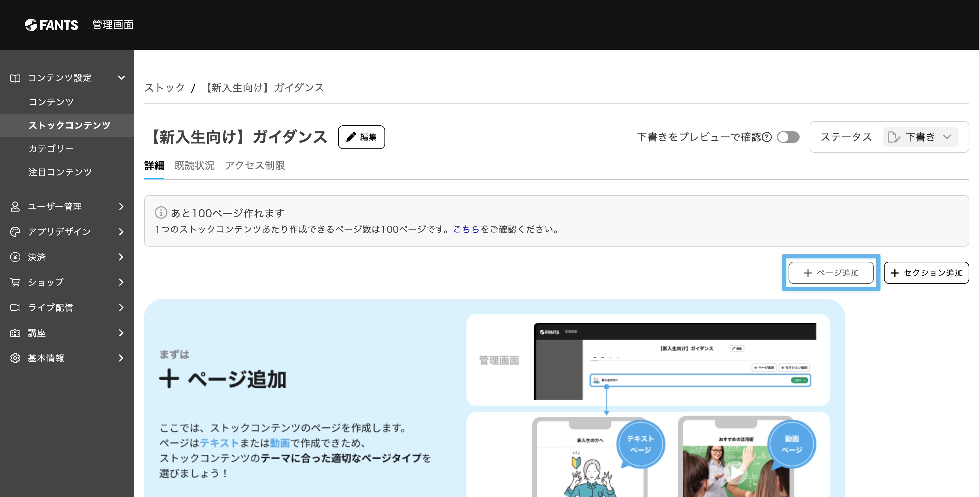
Task: Click the person icon for ユーザー管理
Action: click(x=15, y=207)
